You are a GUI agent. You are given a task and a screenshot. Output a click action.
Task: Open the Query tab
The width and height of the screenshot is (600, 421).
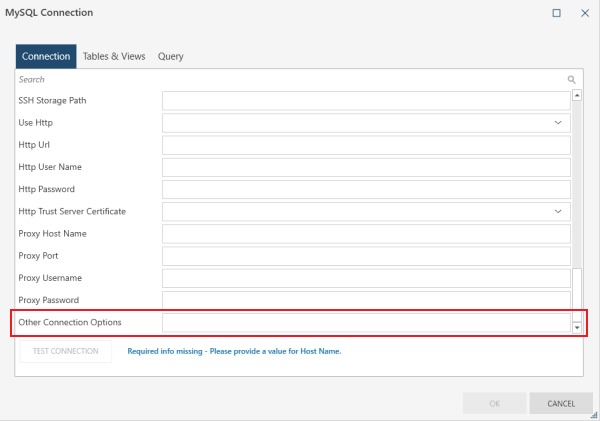(x=170, y=57)
